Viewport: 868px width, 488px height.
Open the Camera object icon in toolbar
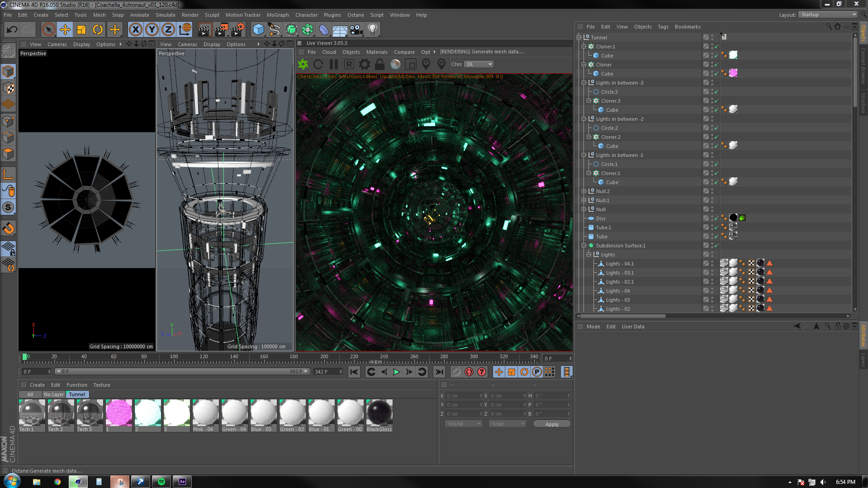coord(356,30)
